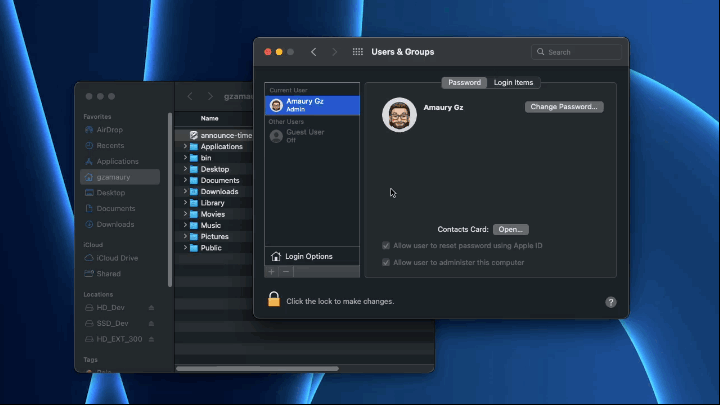The height and width of the screenshot is (405, 720).
Task: Toggle Allow user to reset password using Apple ID
Action: point(386,246)
